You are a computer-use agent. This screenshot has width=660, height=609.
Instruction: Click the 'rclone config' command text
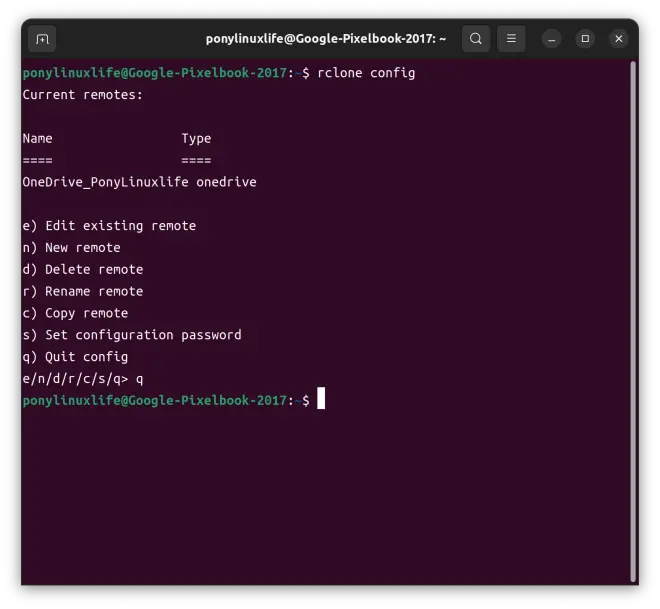click(x=366, y=73)
